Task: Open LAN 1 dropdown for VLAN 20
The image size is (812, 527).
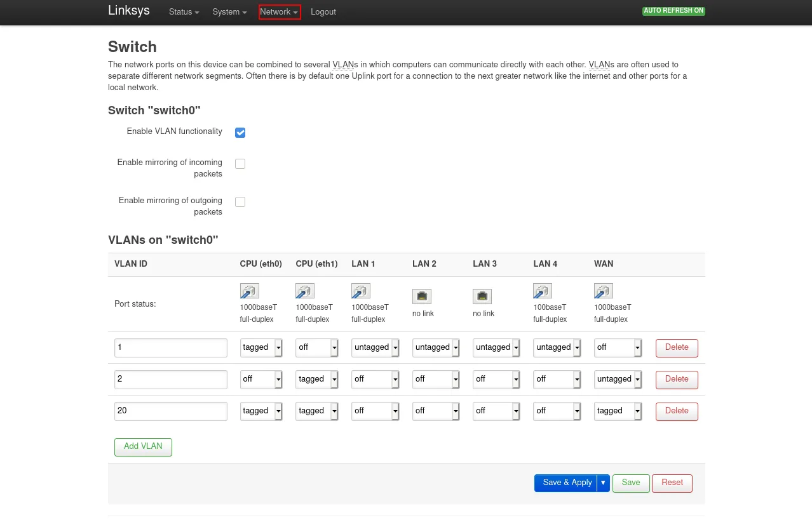Action: point(376,411)
